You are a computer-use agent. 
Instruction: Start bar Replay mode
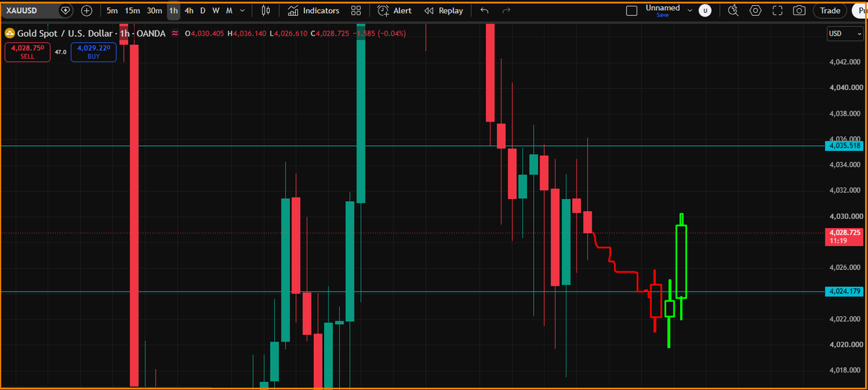[x=443, y=11]
